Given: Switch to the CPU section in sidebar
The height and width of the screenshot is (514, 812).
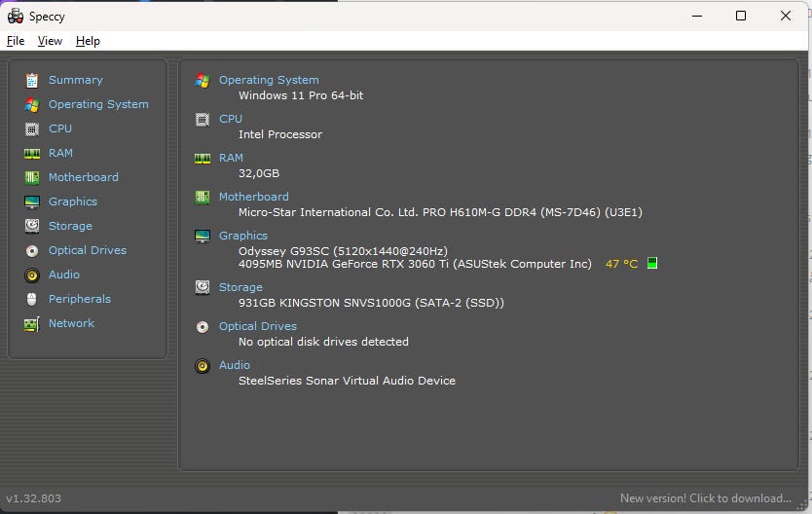Looking at the screenshot, I should (60, 128).
